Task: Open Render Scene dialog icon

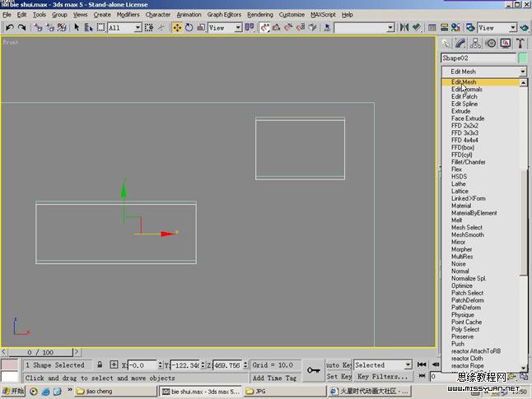Action: (470, 27)
